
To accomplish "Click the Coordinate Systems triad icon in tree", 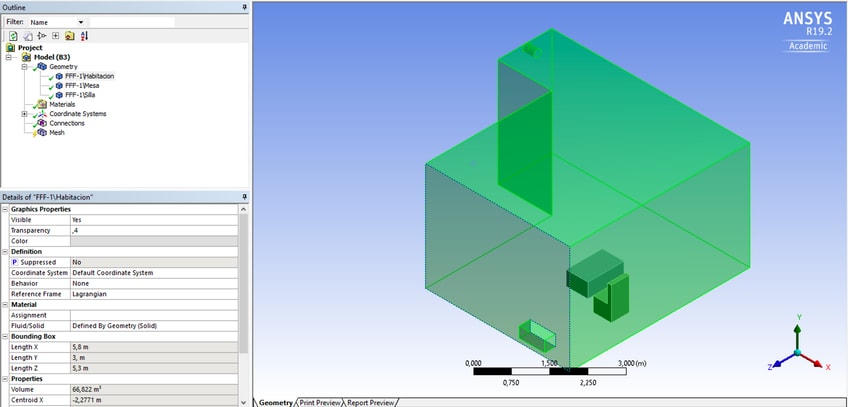I will (x=42, y=114).
